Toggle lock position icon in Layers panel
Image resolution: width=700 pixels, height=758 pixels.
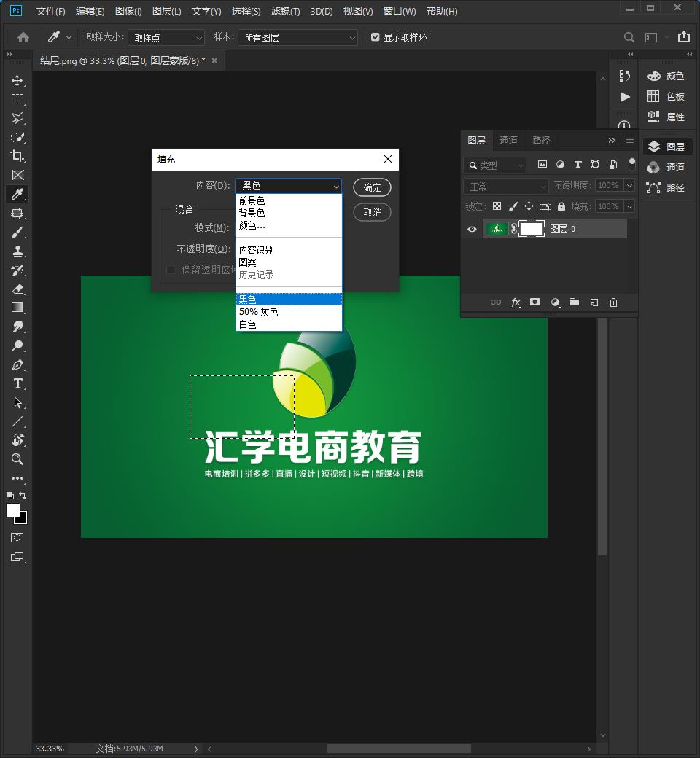coord(529,206)
